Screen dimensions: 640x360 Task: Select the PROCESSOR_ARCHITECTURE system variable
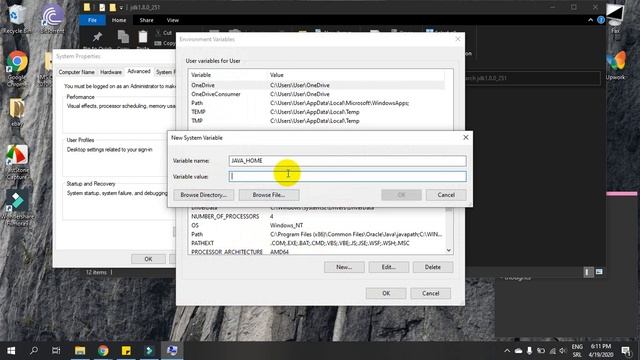(x=317, y=252)
